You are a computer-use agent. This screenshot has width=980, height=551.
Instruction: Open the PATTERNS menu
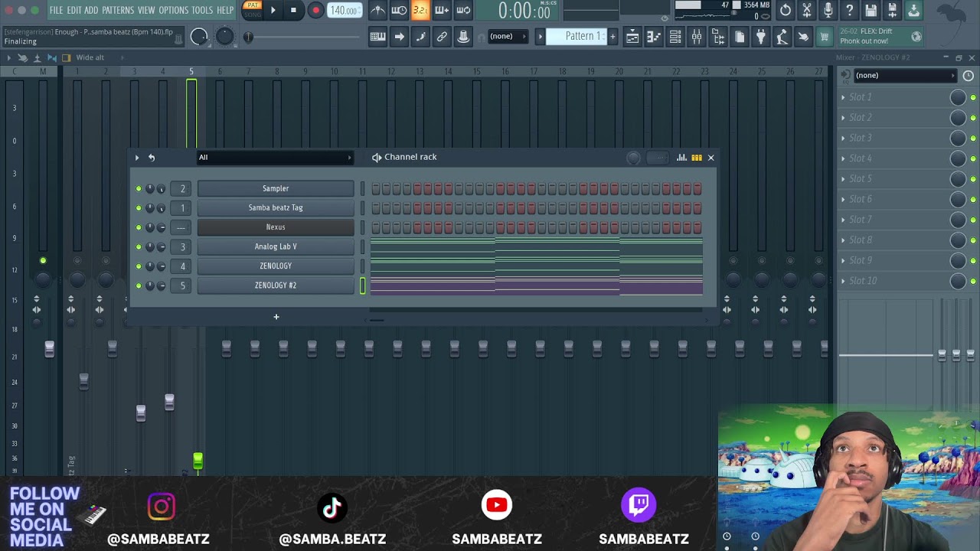(x=118, y=10)
